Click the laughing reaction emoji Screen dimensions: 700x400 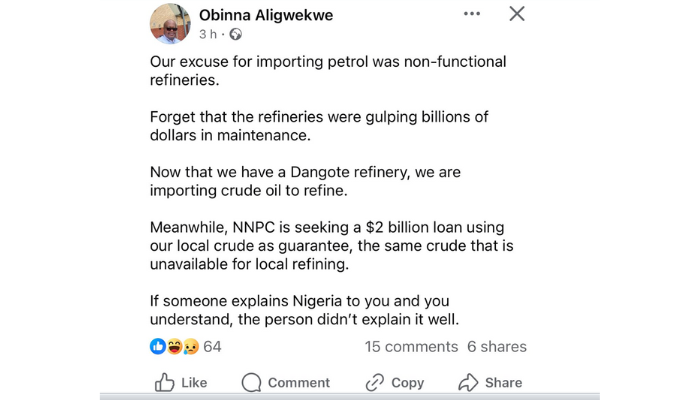pos(173,346)
